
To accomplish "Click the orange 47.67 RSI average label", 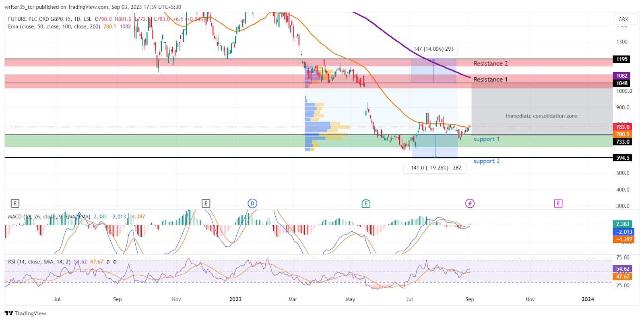I will pos(622,276).
